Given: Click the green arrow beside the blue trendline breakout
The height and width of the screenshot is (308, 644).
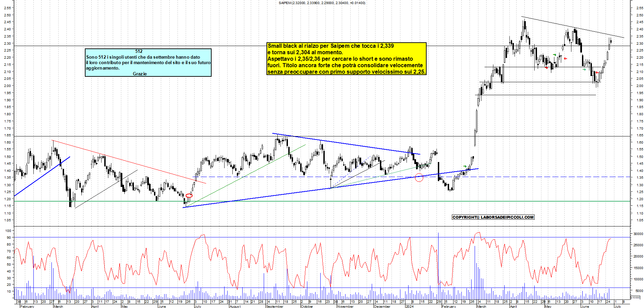Looking at the screenshot, I should pyautogui.click(x=465, y=166).
